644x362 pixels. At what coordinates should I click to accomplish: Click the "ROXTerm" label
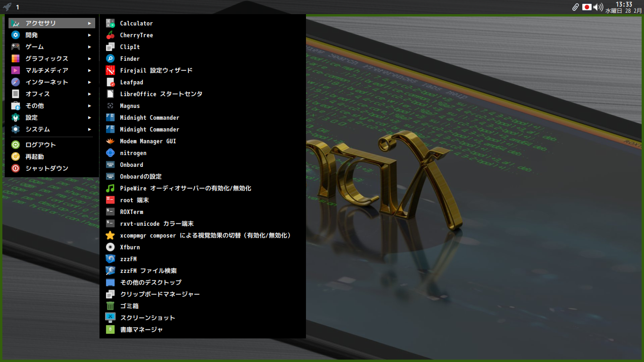[x=132, y=212]
